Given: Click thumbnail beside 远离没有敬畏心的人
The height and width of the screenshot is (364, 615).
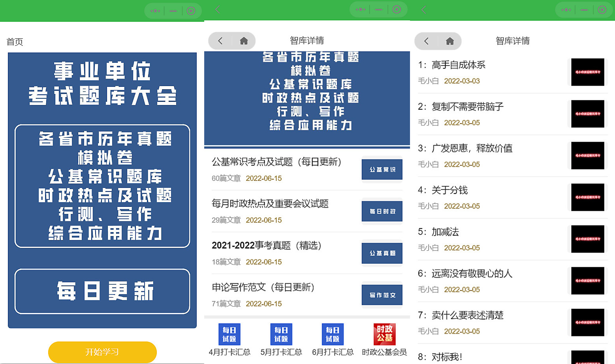Looking at the screenshot, I should point(588,281).
